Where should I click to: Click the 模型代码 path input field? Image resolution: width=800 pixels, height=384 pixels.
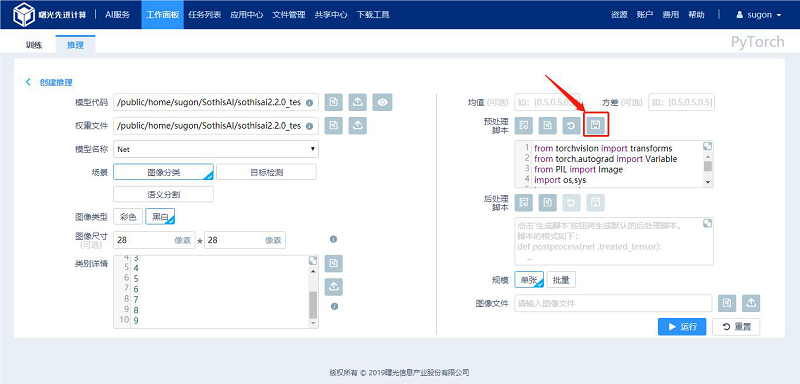(216, 103)
